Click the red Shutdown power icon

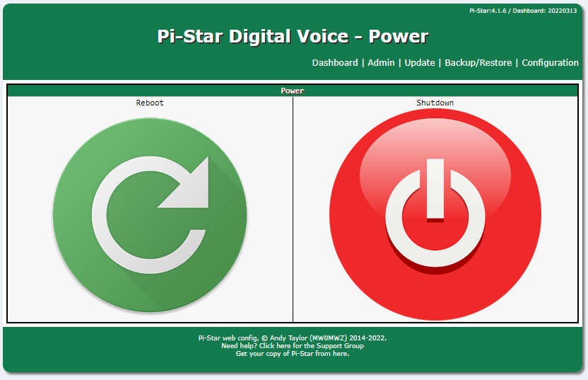click(x=435, y=214)
